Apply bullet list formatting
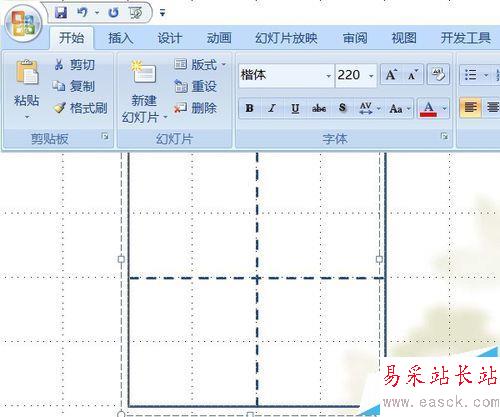This screenshot has height=417, width=500. pyautogui.click(x=470, y=75)
